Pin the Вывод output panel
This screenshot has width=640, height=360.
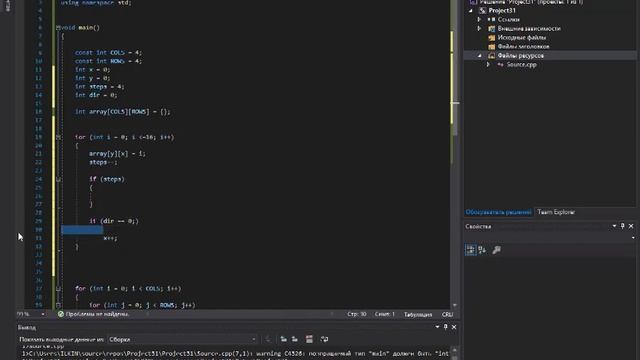(x=446, y=327)
